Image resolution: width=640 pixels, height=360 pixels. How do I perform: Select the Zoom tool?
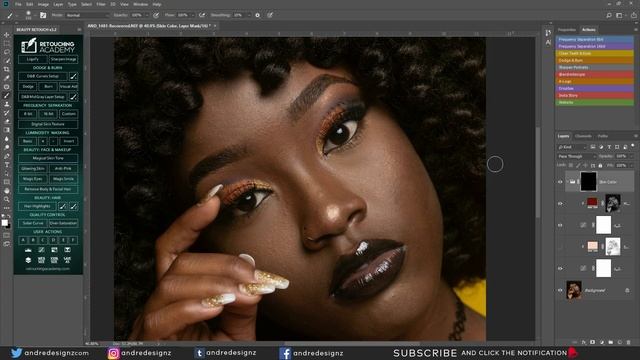7,199
